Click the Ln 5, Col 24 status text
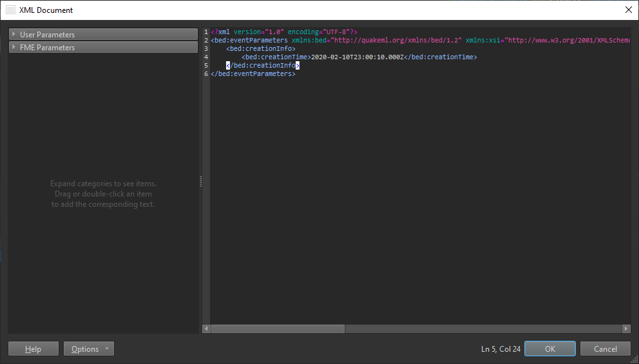The image size is (639, 364). 501,349
